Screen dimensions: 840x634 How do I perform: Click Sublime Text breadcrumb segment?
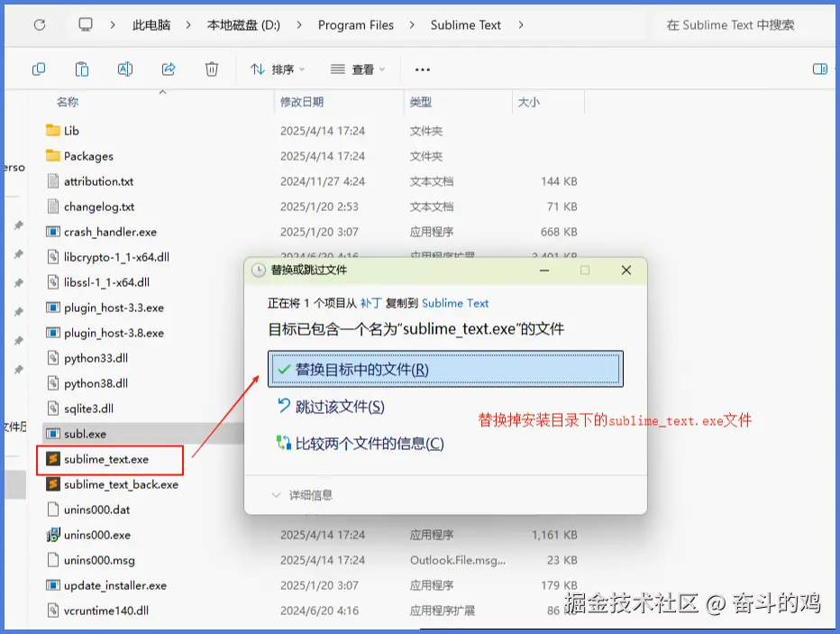pyautogui.click(x=466, y=25)
